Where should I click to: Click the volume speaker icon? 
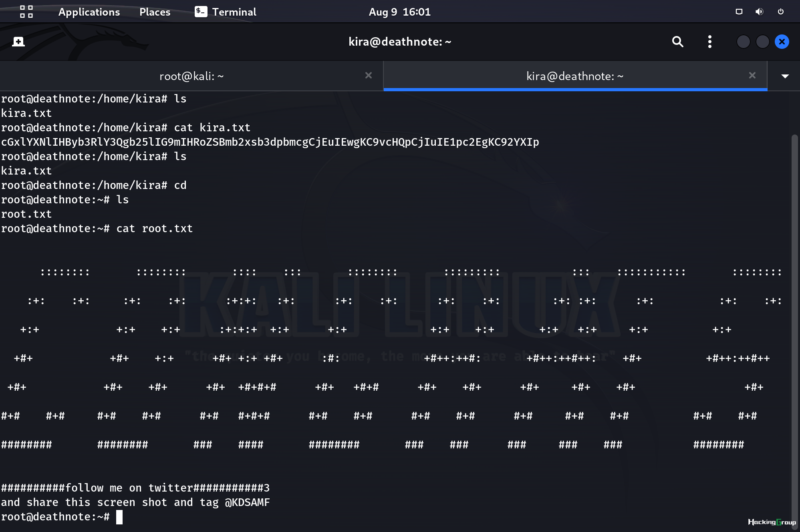tap(760, 12)
